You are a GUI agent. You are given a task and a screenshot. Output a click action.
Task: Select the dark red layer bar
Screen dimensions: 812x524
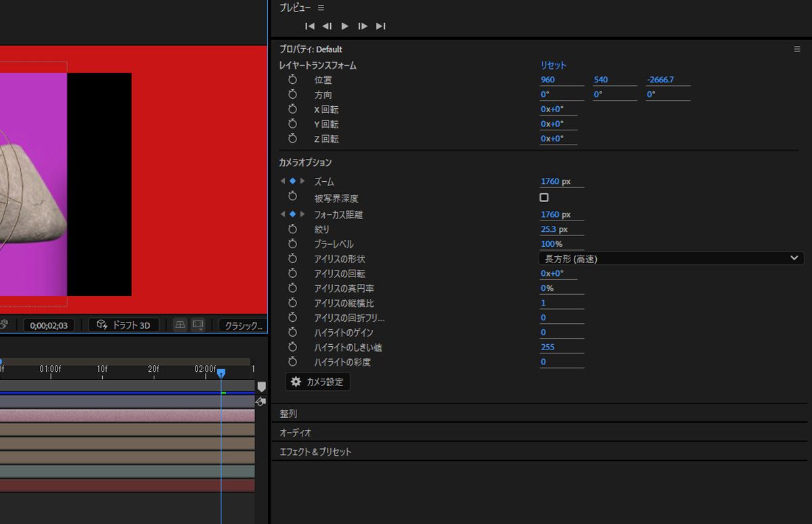(x=127, y=485)
